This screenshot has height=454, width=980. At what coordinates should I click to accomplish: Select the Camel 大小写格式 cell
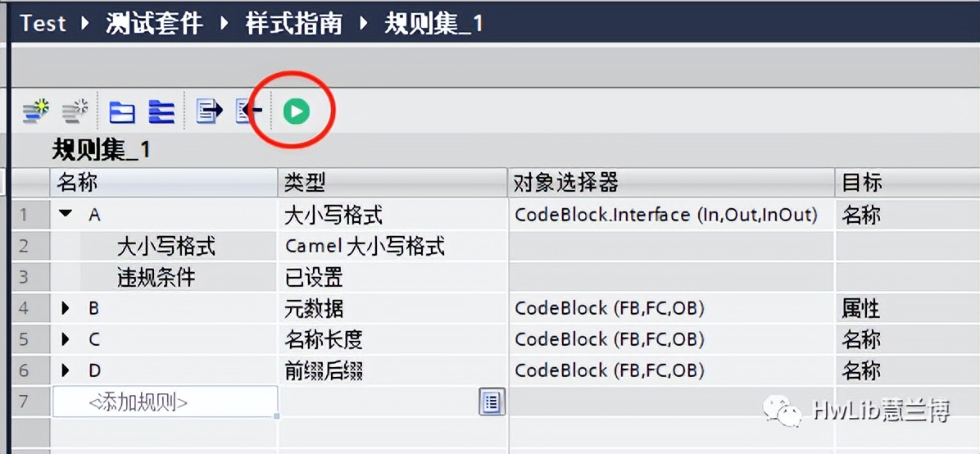365,246
